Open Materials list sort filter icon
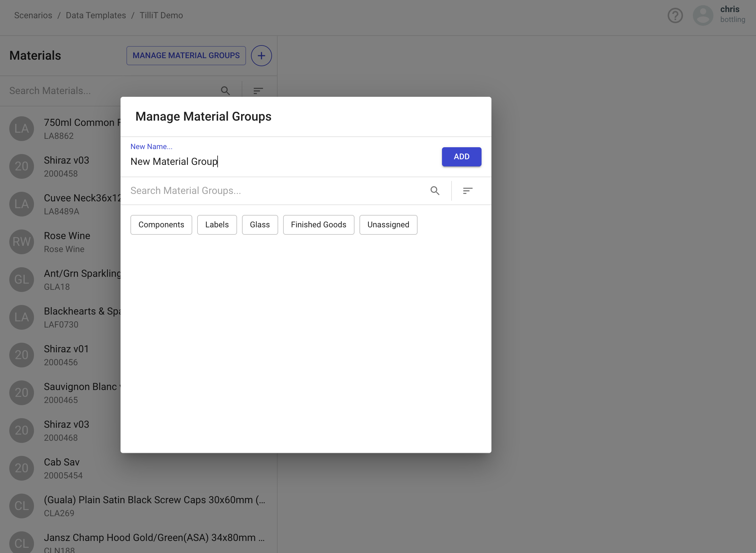Image resolution: width=756 pixels, height=553 pixels. [258, 91]
